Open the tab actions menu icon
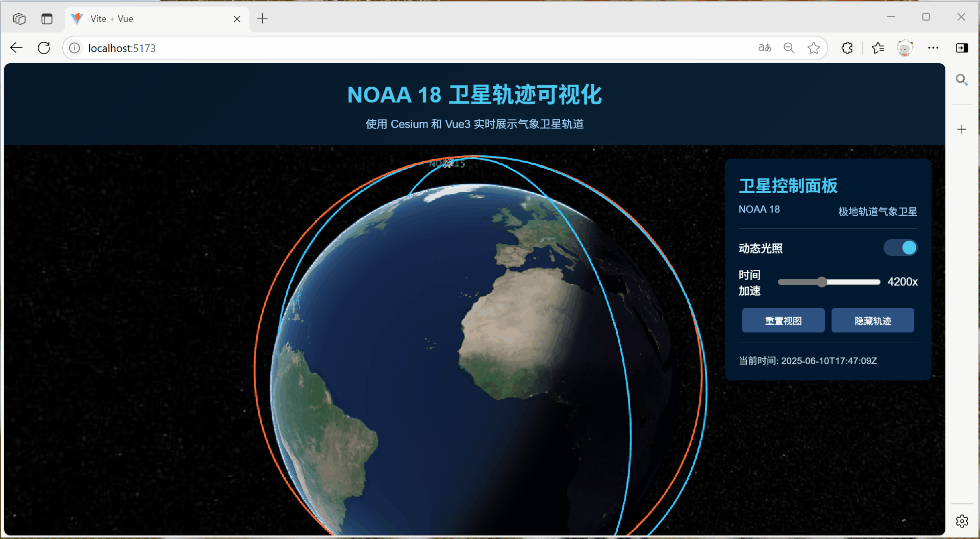Image resolution: width=980 pixels, height=539 pixels. (47, 19)
